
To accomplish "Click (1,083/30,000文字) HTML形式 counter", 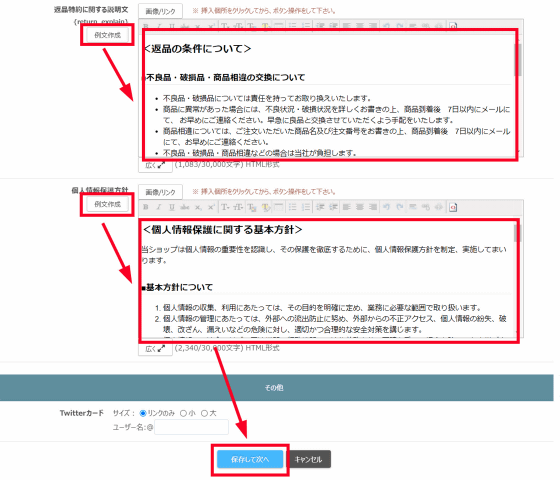I will [x=227, y=165].
